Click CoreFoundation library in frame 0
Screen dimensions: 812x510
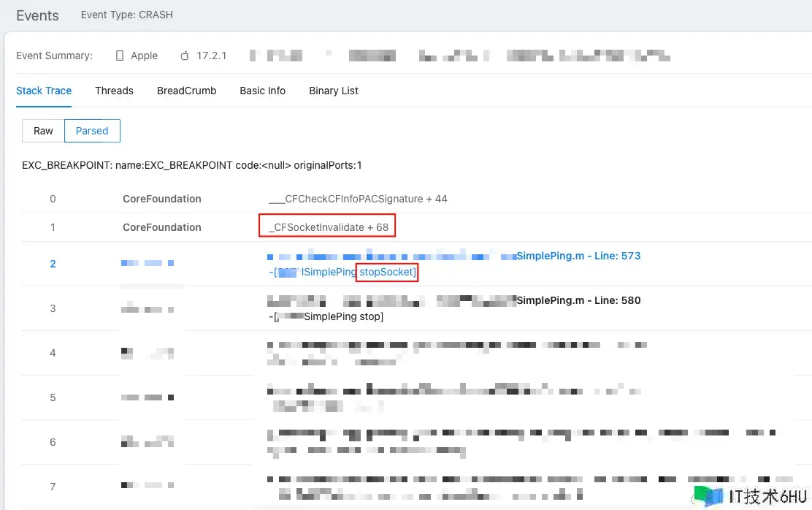pos(161,199)
